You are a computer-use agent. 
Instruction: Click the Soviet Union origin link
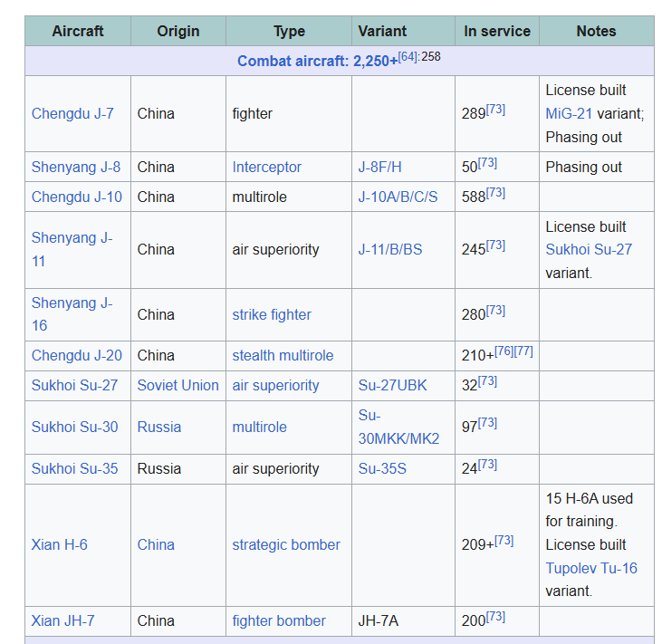(177, 385)
